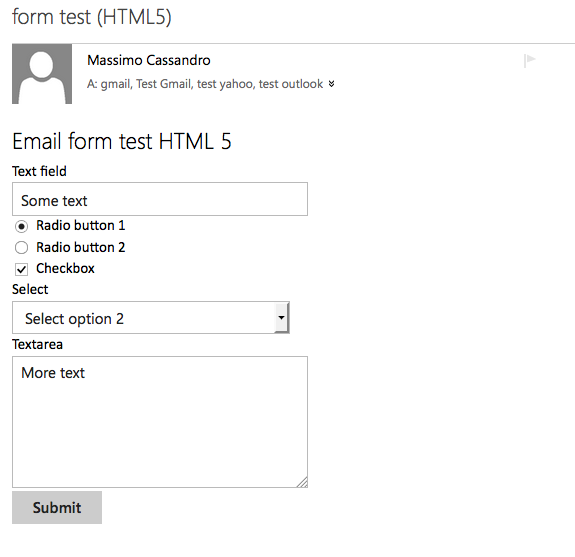Open sender Massimo Cassandro's name
The width and height of the screenshot is (575, 557).
[149, 60]
